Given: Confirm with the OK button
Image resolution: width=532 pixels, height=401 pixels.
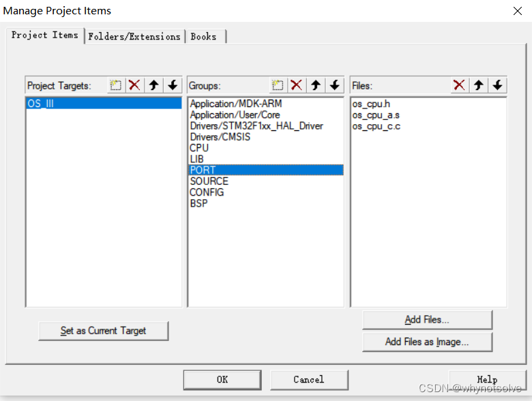Looking at the screenshot, I should (222, 380).
